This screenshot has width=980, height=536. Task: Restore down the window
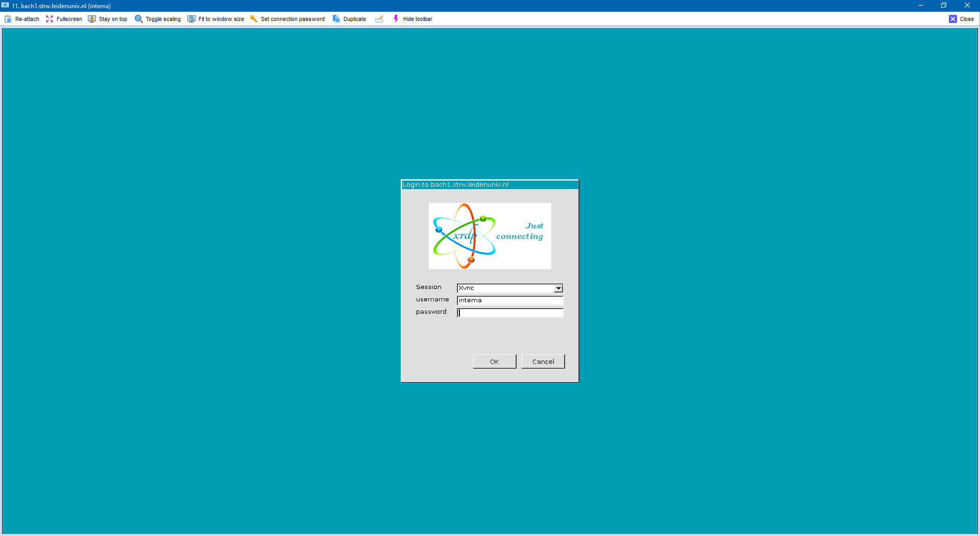(x=944, y=6)
